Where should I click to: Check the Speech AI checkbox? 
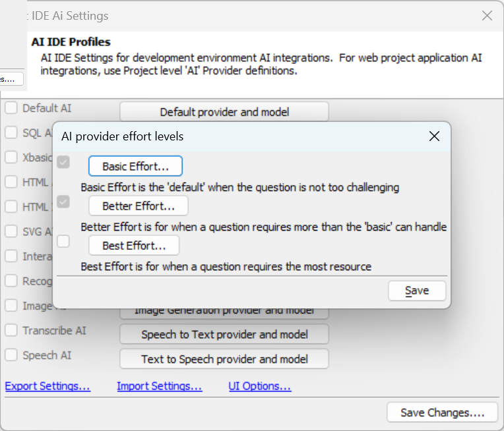pos(11,355)
